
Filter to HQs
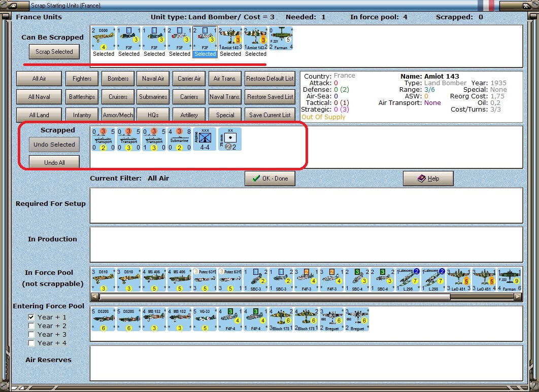(x=153, y=115)
